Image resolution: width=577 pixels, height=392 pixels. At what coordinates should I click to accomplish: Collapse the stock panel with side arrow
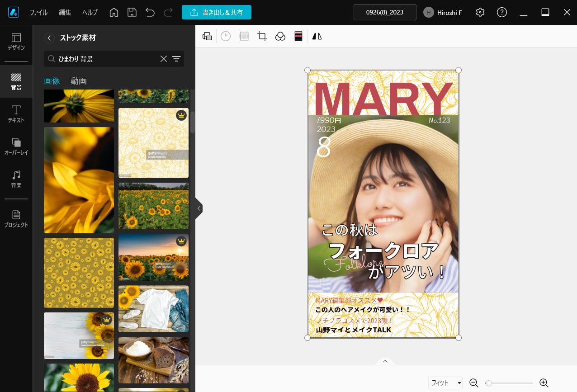click(199, 208)
